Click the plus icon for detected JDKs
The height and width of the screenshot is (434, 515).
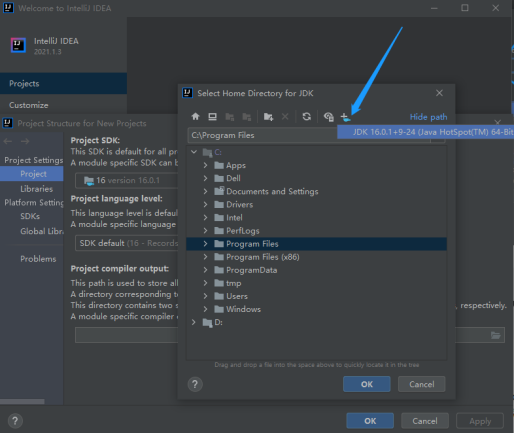point(345,117)
